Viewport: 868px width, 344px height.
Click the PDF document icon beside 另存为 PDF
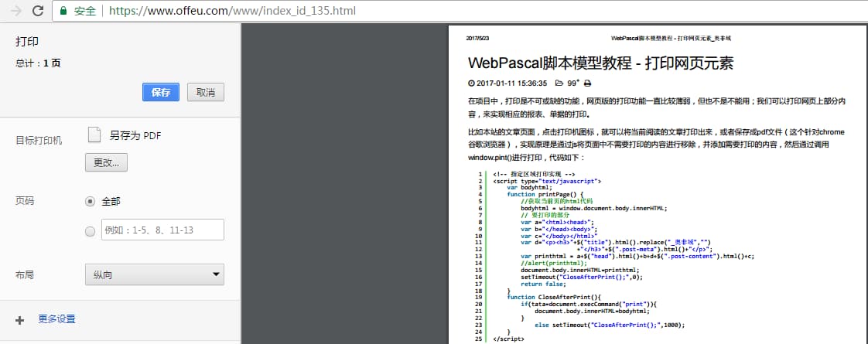point(94,135)
